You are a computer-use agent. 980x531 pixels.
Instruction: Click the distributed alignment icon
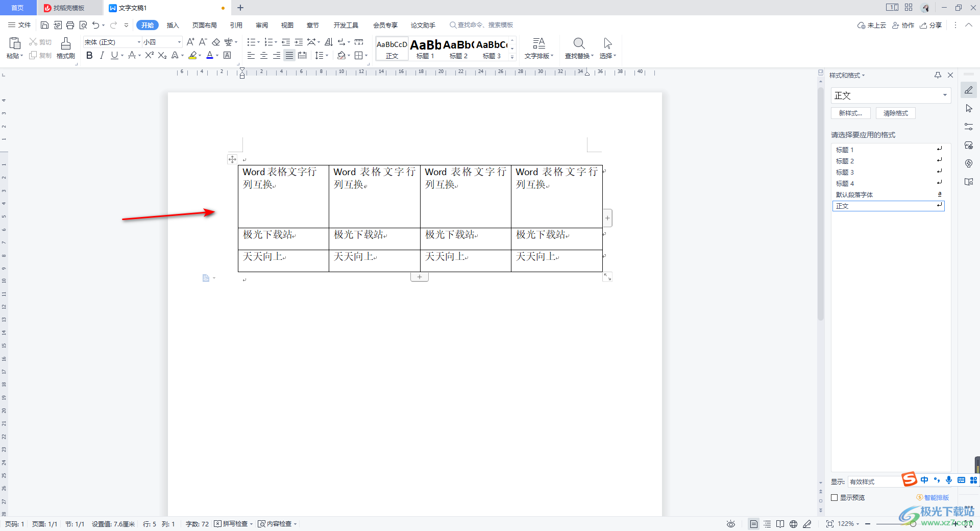(302, 56)
